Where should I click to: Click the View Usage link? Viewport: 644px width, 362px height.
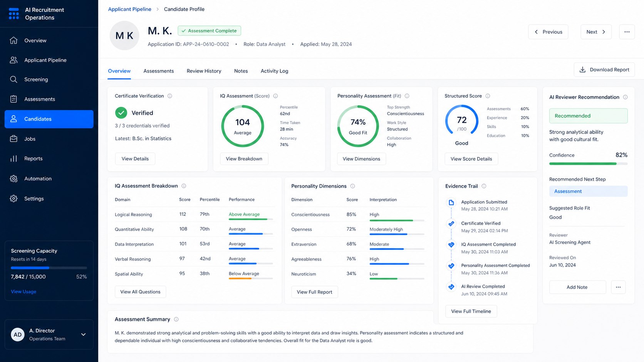tap(23, 292)
